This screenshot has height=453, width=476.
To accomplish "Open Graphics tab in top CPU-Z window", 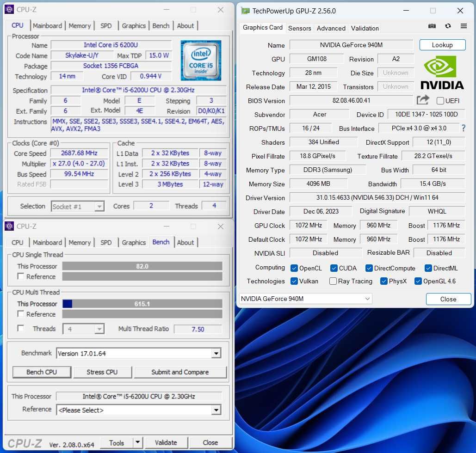I will (134, 26).
